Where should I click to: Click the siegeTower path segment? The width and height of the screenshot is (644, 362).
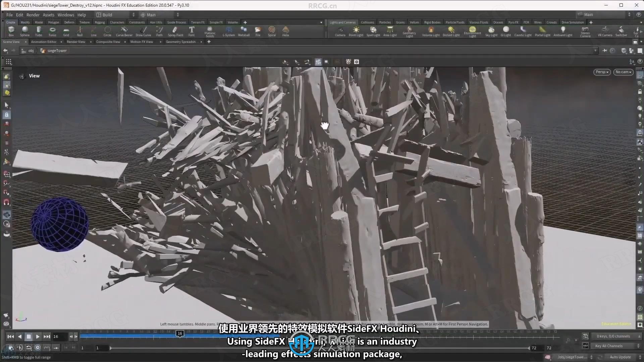54,51
